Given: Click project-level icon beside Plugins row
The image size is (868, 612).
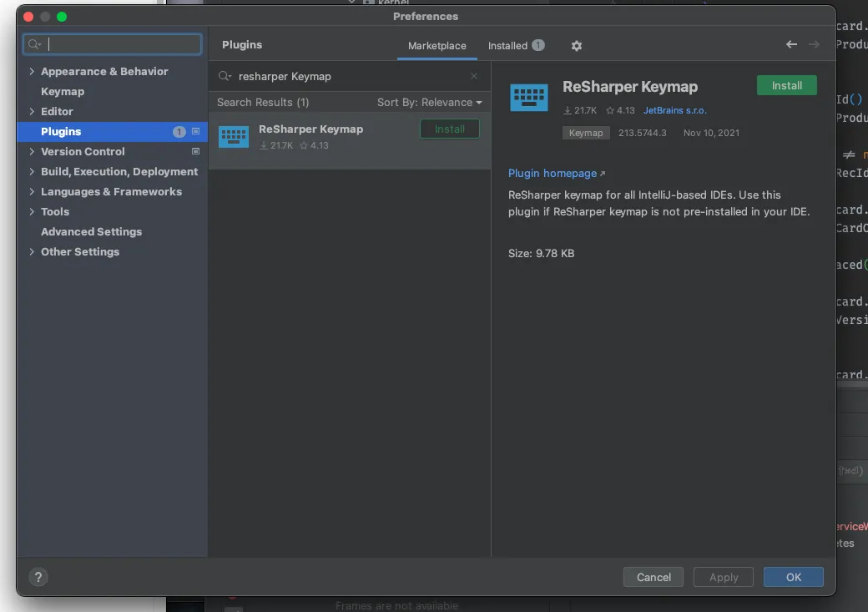Looking at the screenshot, I should click(x=195, y=131).
